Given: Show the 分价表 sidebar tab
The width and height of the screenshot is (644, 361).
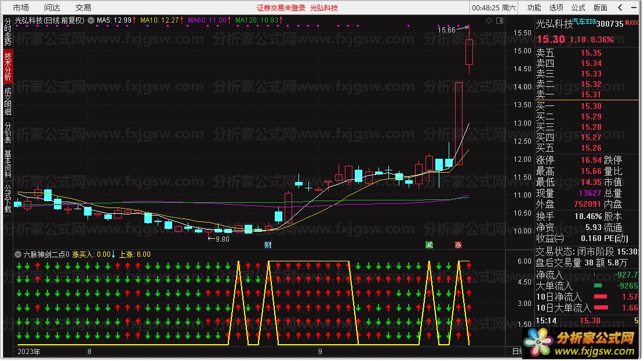Looking at the screenshot, I should pos(8,132).
